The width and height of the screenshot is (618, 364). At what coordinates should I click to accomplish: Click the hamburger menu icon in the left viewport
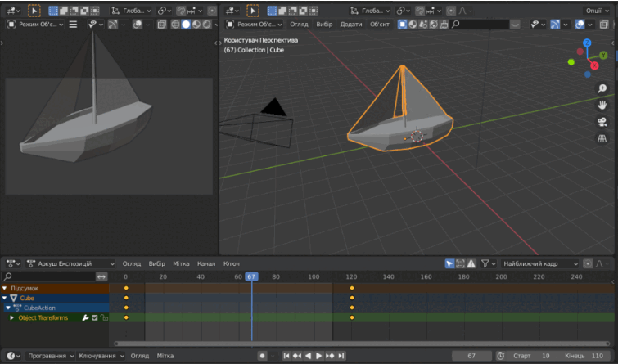pos(73,25)
